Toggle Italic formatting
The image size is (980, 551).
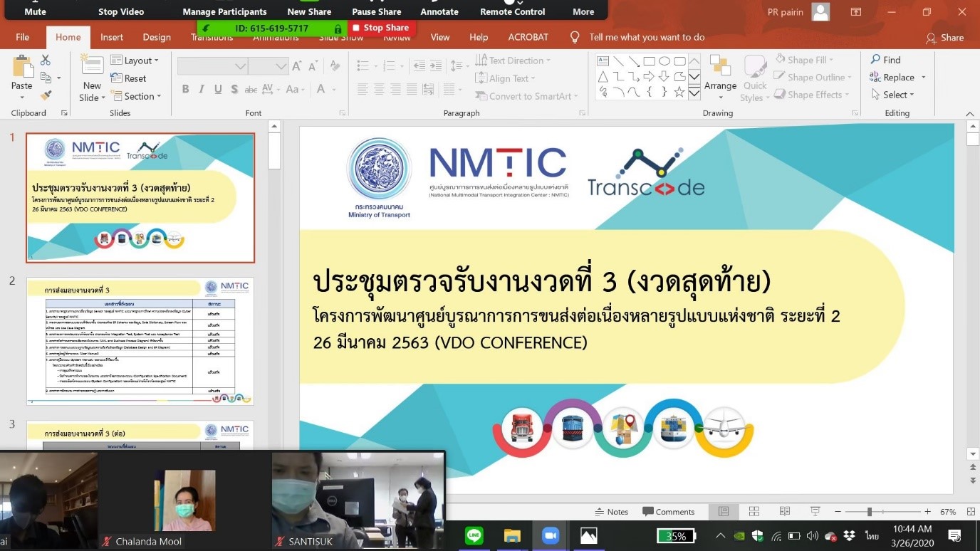[202, 89]
